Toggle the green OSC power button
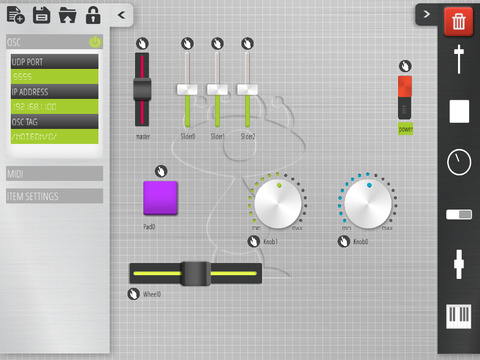This screenshot has width=480, height=360. 95,42
